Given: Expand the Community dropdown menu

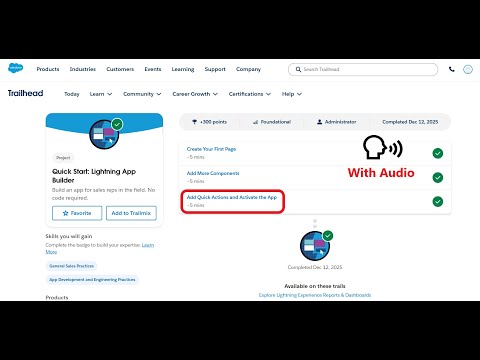Looking at the screenshot, I should [142, 94].
